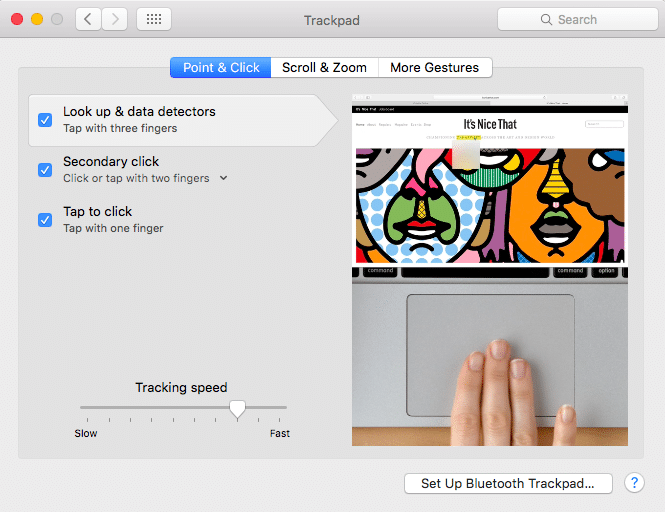The image size is (665, 512).
Task: Click the Fast label under slider
Action: tap(280, 433)
